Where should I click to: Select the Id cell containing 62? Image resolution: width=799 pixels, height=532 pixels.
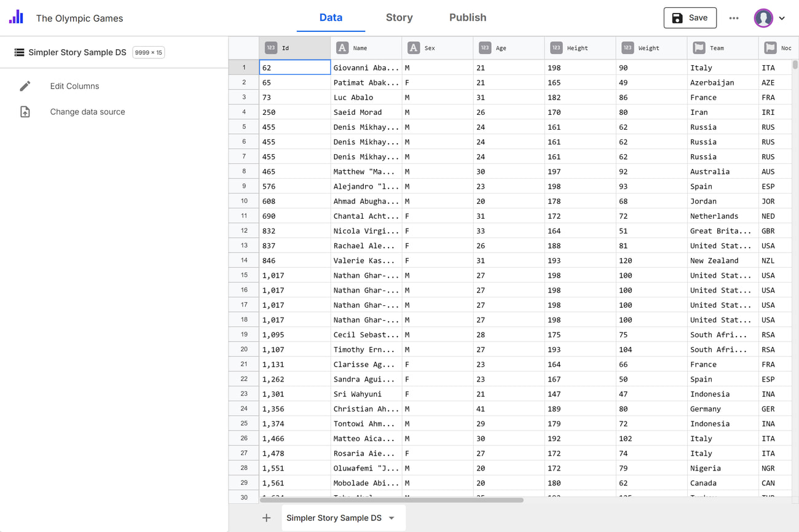tap(295, 68)
